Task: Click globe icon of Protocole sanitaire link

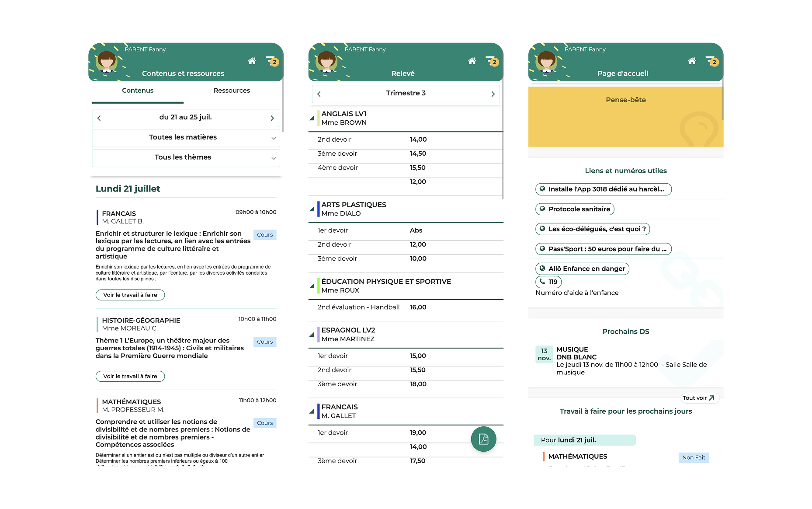Action: tap(542, 209)
